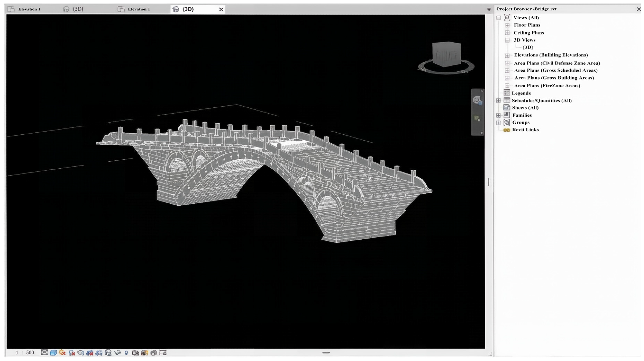The image size is (644, 361).
Task: Toggle Highlight Displacement Sets icon
Action: coord(154,353)
